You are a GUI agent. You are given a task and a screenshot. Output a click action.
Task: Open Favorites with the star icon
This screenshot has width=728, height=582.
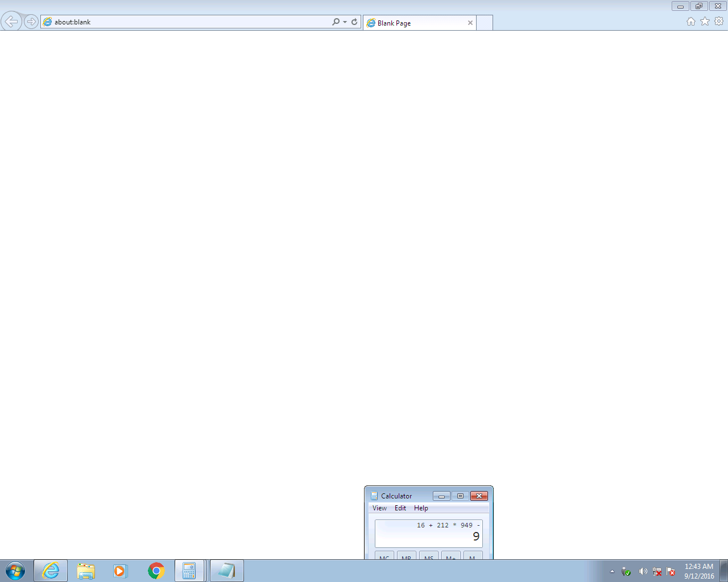point(705,22)
